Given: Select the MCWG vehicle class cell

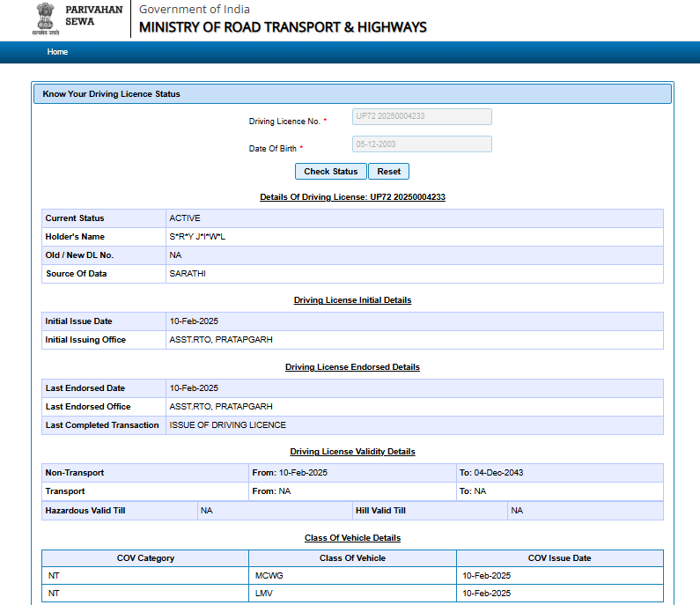Looking at the screenshot, I should click(269, 576).
